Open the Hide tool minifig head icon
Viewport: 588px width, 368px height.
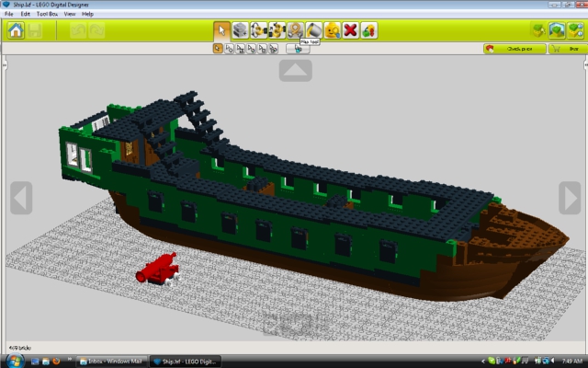coord(333,30)
